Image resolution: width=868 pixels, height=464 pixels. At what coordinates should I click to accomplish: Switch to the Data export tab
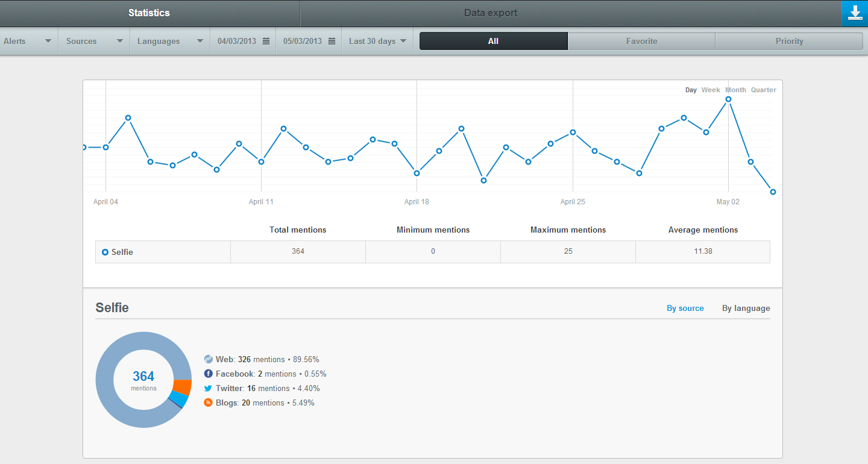pyautogui.click(x=490, y=13)
